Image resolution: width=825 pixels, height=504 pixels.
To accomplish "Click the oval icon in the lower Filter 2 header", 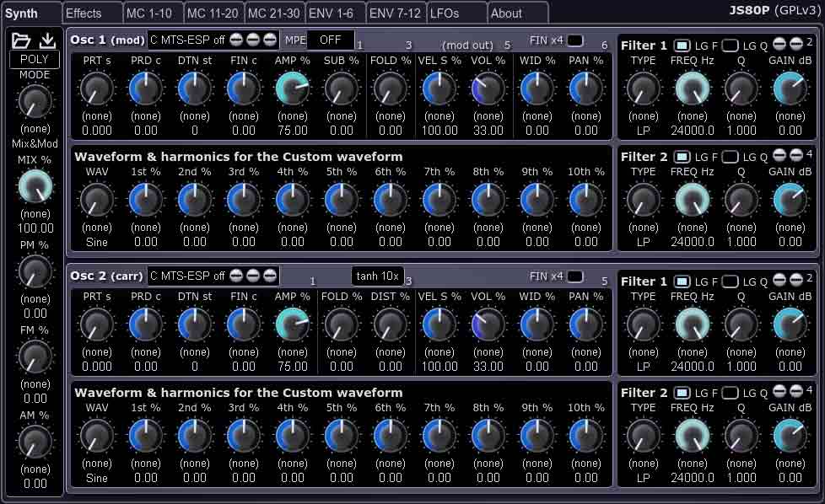I will (x=778, y=393).
